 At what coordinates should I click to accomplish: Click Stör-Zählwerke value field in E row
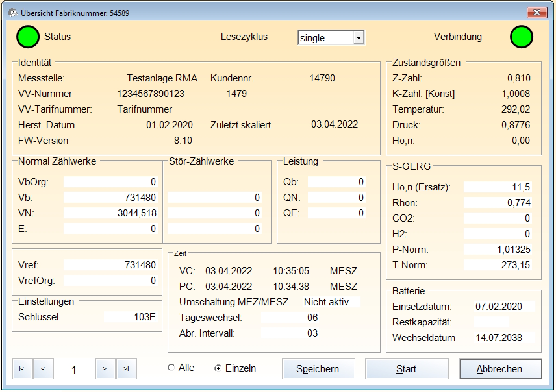[x=214, y=228]
